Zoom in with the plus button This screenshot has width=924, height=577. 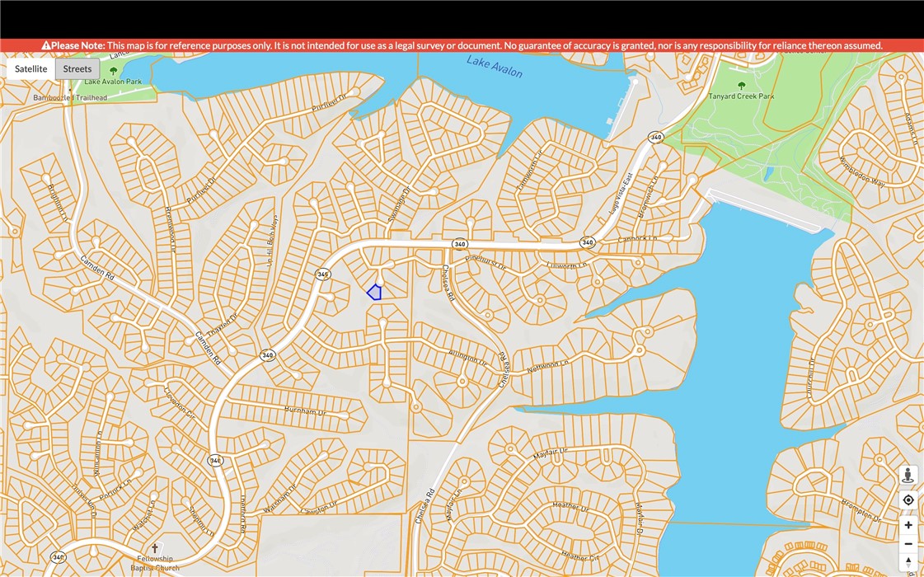point(908,525)
